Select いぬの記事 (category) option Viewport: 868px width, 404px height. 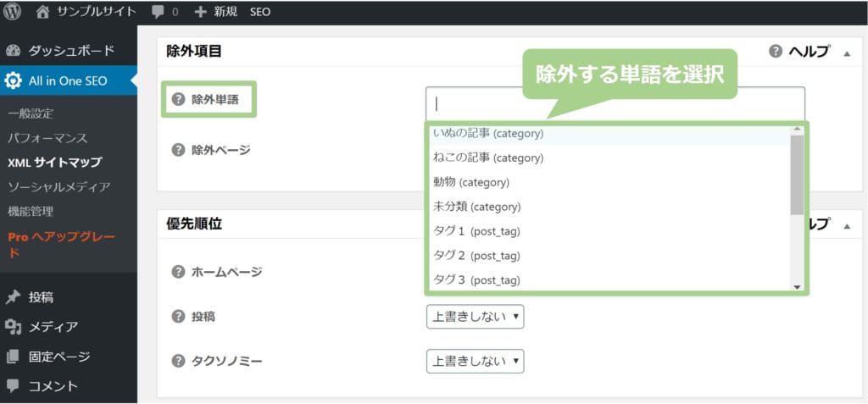click(609, 133)
